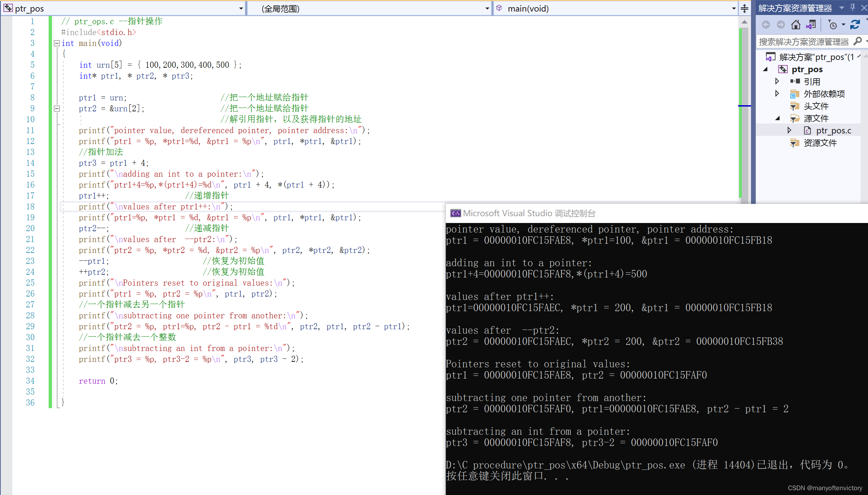Screen dimensions: 868x495
Task: Open the ptr_pos project scope dropdown
Action: [241, 9]
